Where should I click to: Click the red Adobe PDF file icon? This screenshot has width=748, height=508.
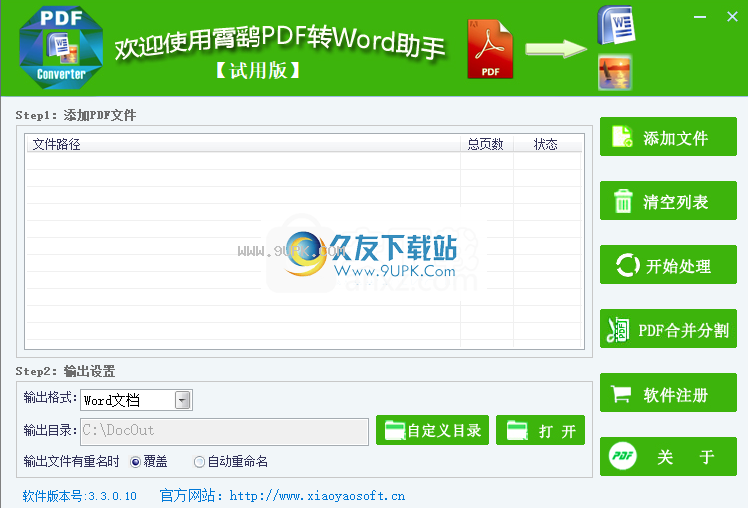(490, 49)
